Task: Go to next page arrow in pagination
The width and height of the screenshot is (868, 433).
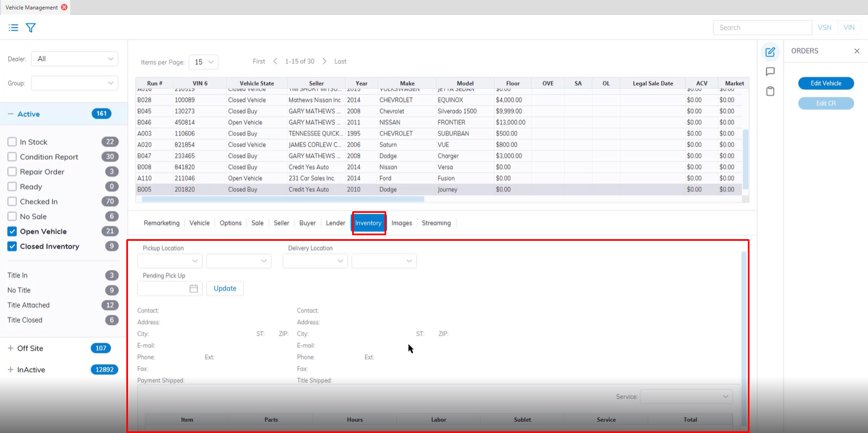Action: [324, 61]
